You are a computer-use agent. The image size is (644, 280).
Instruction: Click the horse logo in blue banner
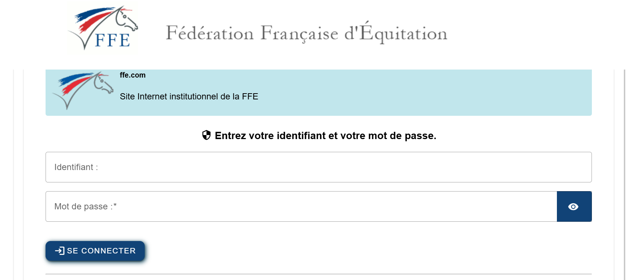point(83,90)
